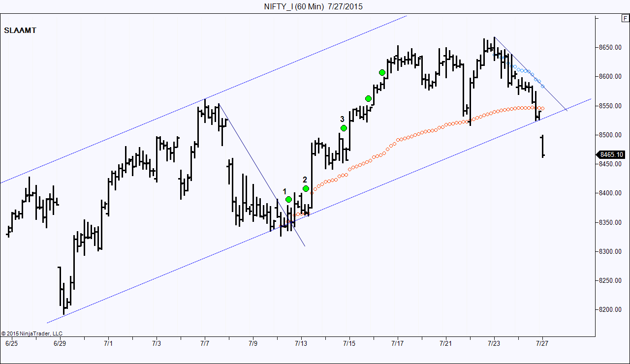Click the 7/15 date on time axis
The width and height of the screenshot is (630, 364).
[x=349, y=343]
